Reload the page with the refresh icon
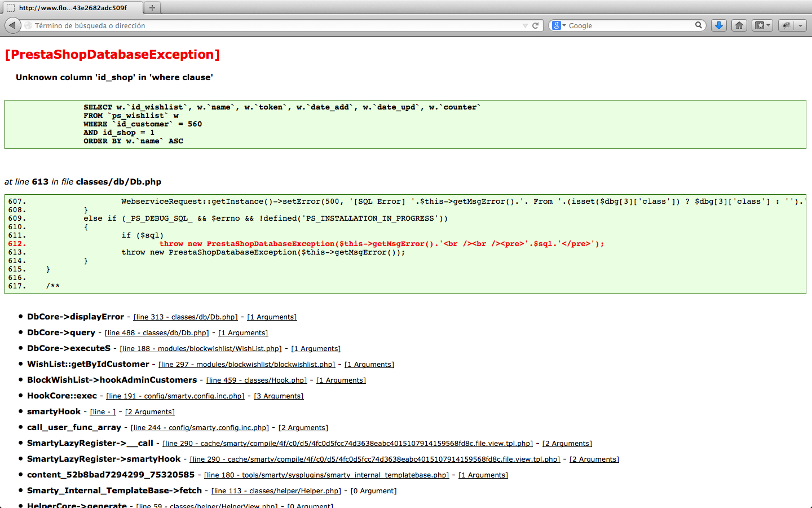 536,25
